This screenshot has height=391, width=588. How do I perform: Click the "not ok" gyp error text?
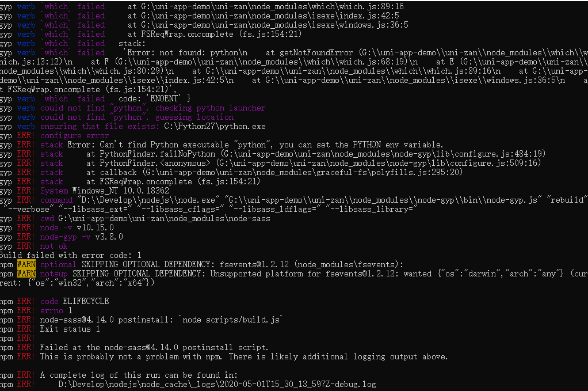(x=54, y=246)
